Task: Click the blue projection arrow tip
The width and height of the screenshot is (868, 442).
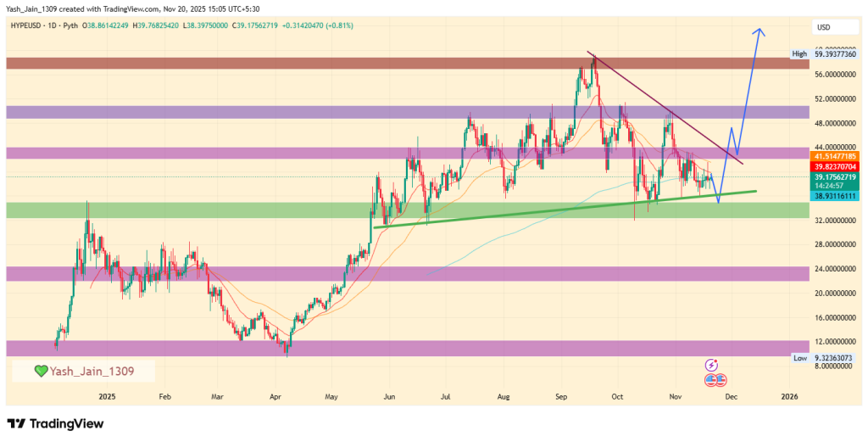Action: click(760, 31)
